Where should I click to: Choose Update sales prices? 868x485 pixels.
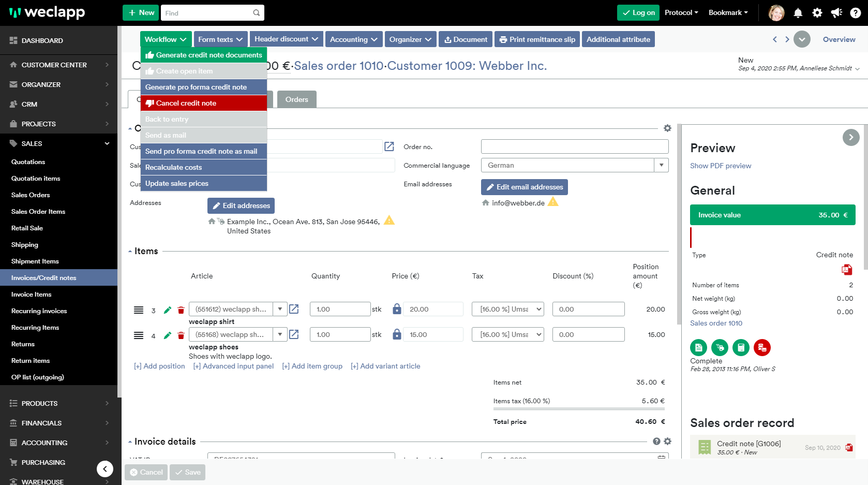[x=204, y=183]
